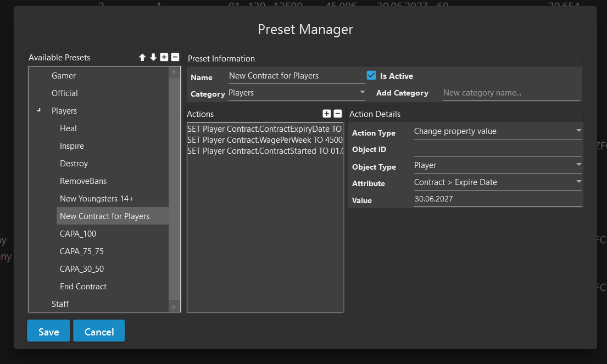The height and width of the screenshot is (364, 607).
Task: Move selected preset up with arrow icon
Action: [x=142, y=57]
